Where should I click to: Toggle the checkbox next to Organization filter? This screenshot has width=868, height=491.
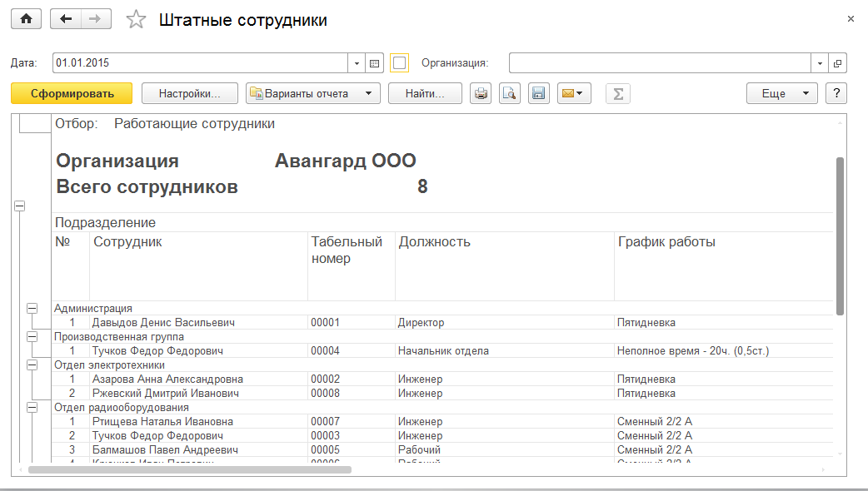[x=400, y=62]
